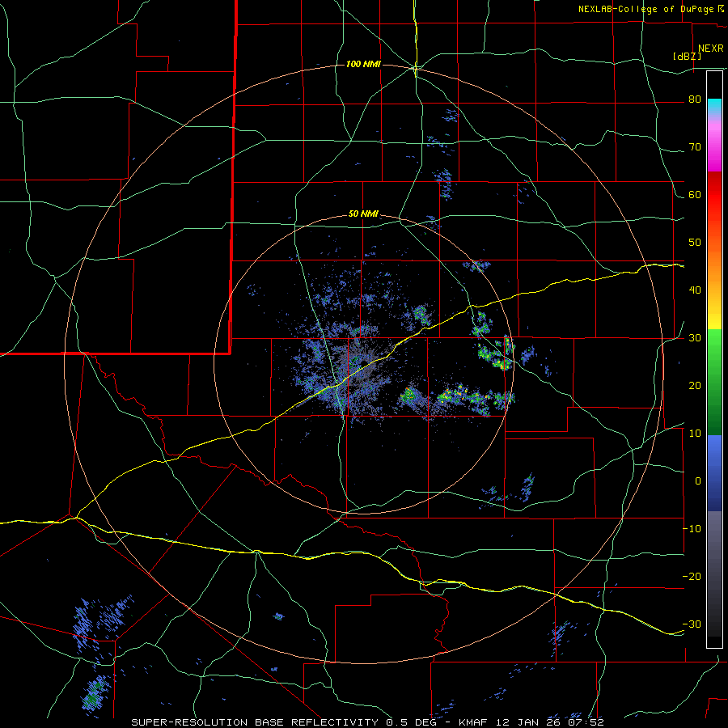Image resolution: width=728 pixels, height=728 pixels.
Task: Select the [dBZ] unit label
Action: click(x=687, y=56)
